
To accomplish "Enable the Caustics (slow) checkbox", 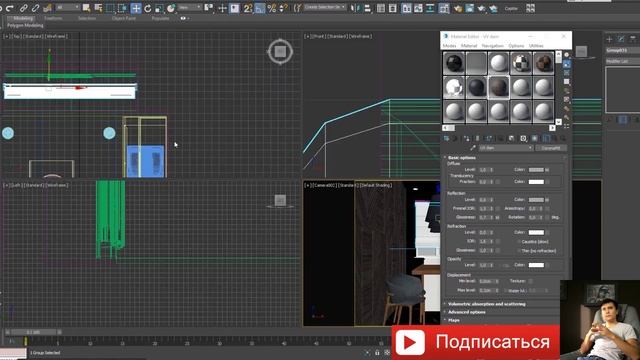I will pyautogui.click(x=519, y=242).
